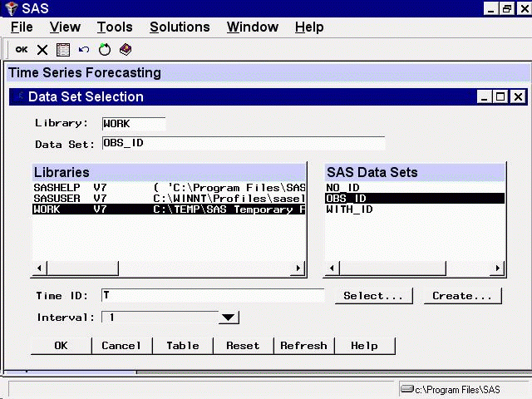
Task: Click Libraries list right scroll arrow
Action: click(298, 268)
